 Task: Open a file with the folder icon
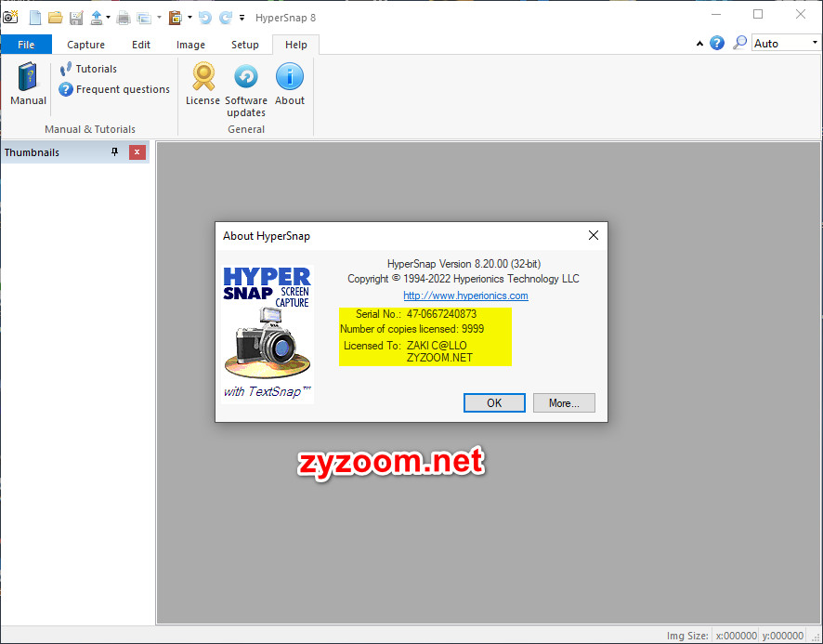click(x=55, y=18)
